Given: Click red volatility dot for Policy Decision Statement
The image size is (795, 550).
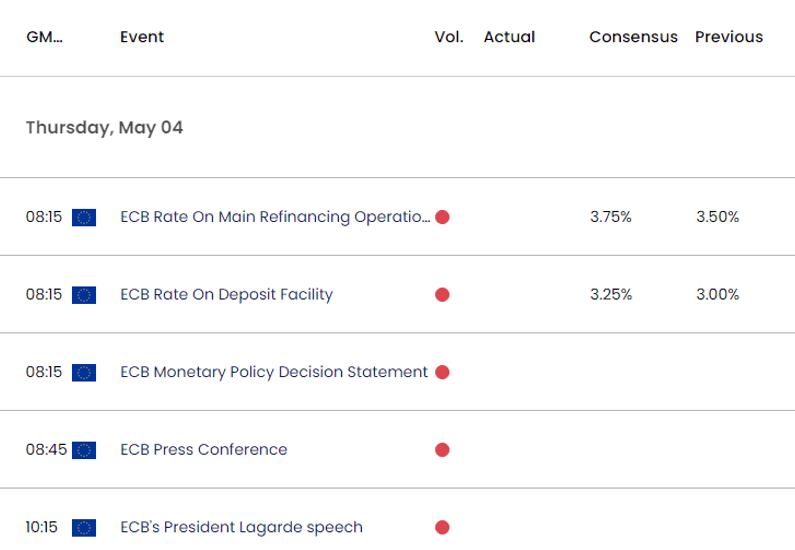Looking at the screenshot, I should (x=442, y=372).
